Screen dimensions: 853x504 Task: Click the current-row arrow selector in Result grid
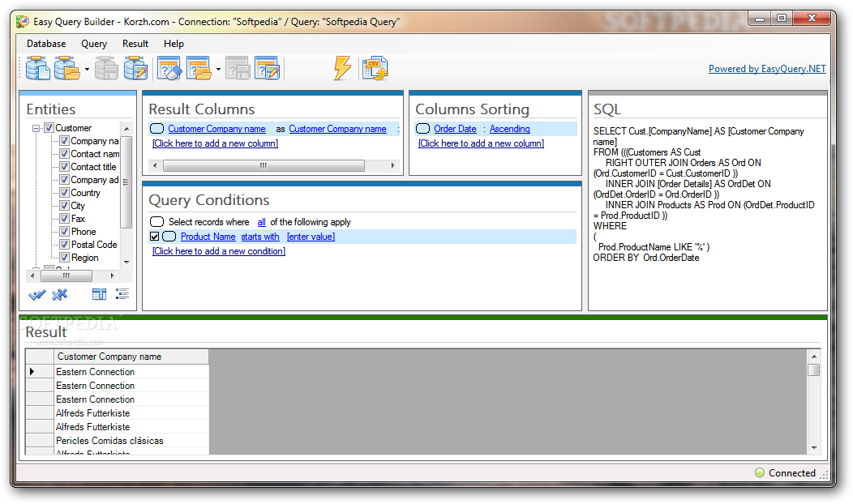[40, 371]
